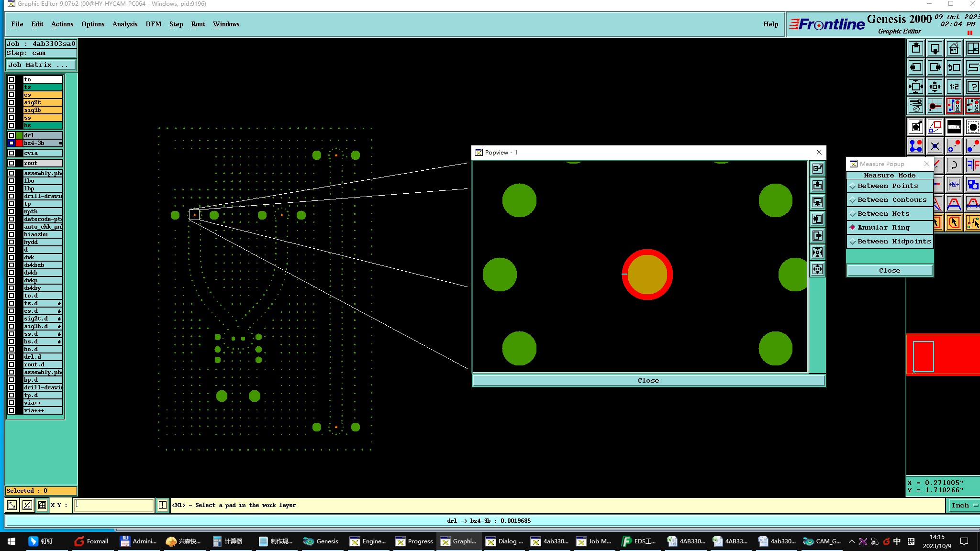Select the ruler measure tool icon
This screenshot has width=980, height=551.
pyautogui.click(x=954, y=127)
